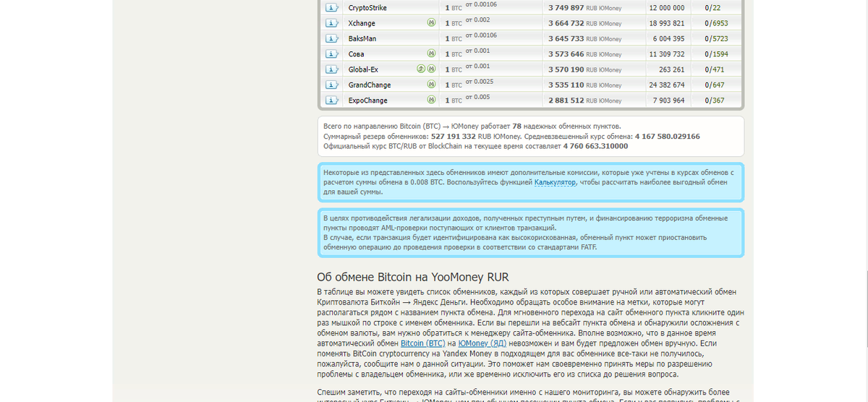The height and width of the screenshot is (402, 868).
Task: Click the minimum 'от 0.0025' in the GrandChange row
Action: (479, 81)
